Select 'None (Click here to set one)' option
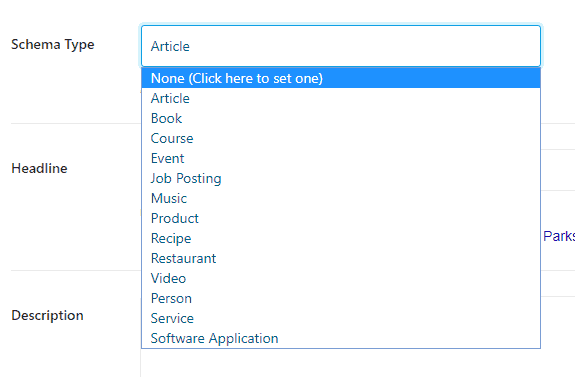Viewport: 575px width, 377px height. click(x=341, y=78)
